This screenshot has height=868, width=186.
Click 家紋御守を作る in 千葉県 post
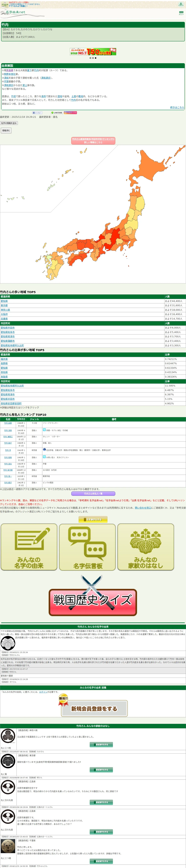point(101,861)
